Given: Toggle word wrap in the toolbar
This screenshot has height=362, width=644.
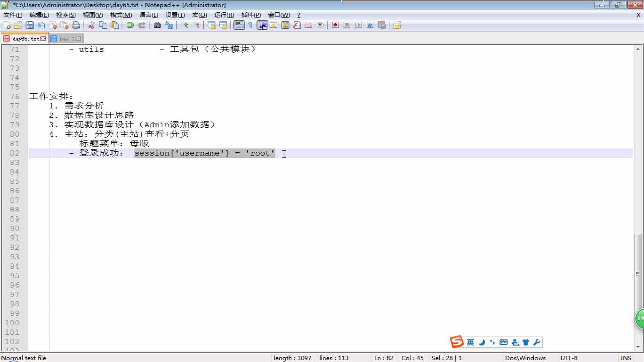Looking at the screenshot, I should coord(239,25).
